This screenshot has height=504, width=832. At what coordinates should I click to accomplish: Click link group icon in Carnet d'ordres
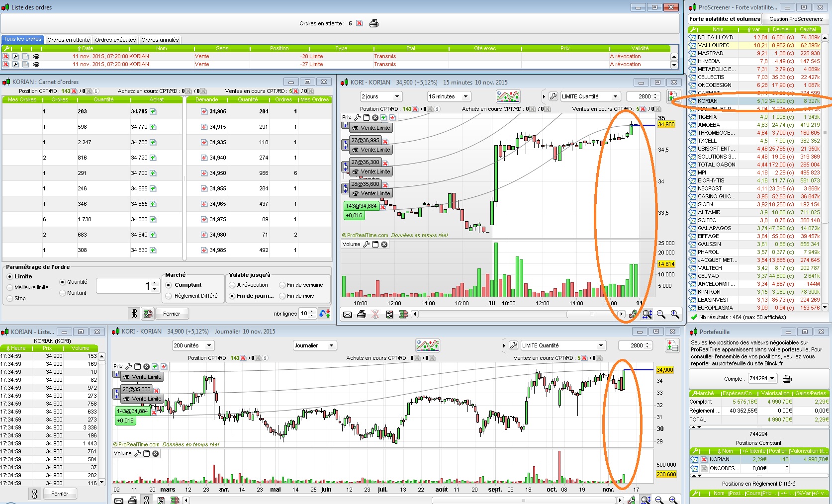[x=134, y=314]
